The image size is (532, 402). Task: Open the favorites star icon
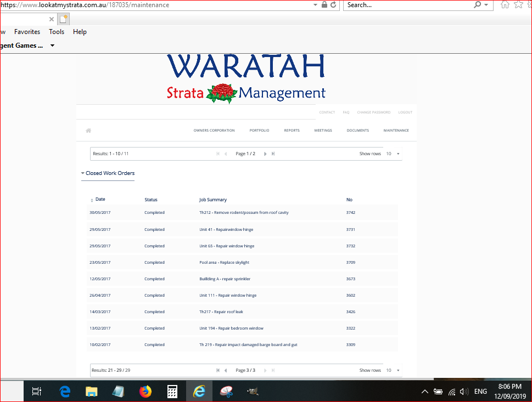[518, 5]
